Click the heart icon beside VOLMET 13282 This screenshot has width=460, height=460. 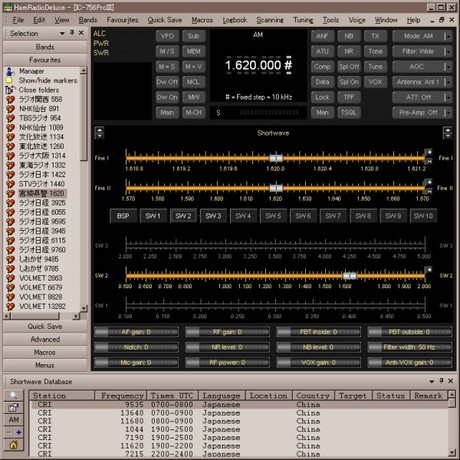(10, 306)
